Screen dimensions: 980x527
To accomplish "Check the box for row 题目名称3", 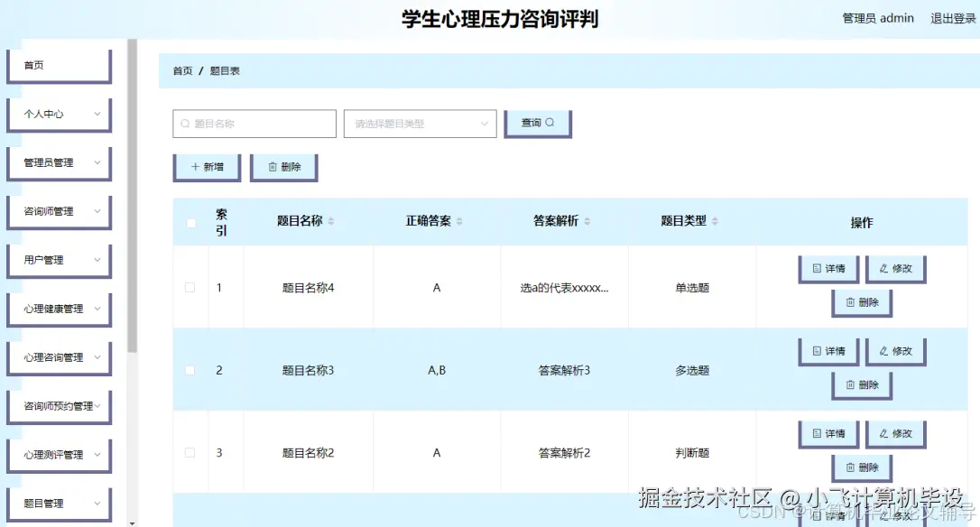I will pyautogui.click(x=190, y=370).
